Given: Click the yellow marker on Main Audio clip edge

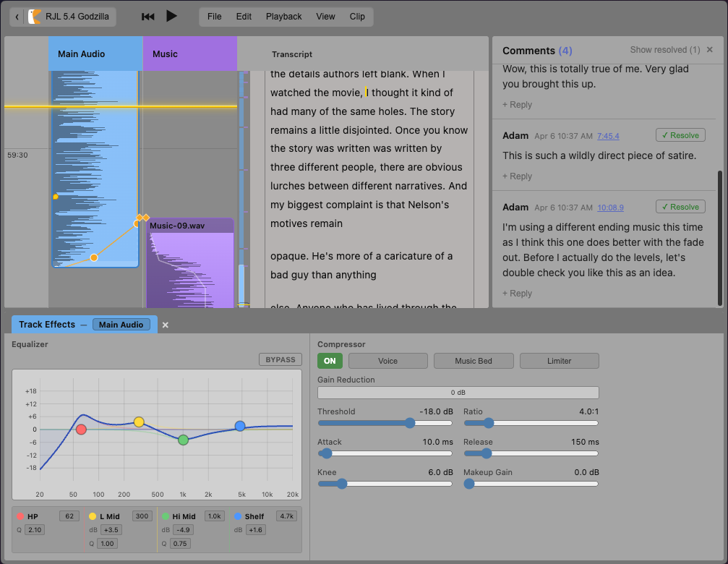Looking at the screenshot, I should click(56, 197).
